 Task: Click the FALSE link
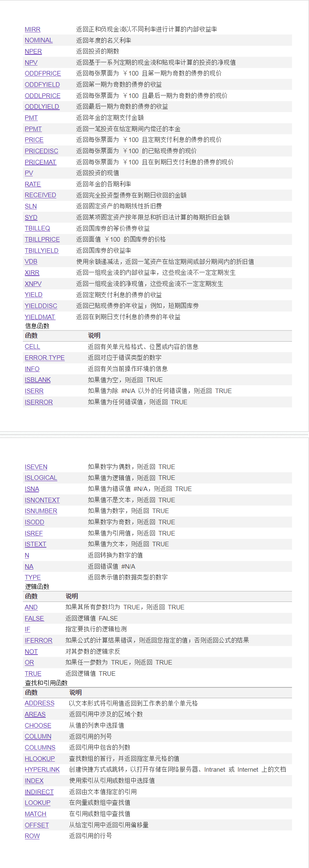34,619
